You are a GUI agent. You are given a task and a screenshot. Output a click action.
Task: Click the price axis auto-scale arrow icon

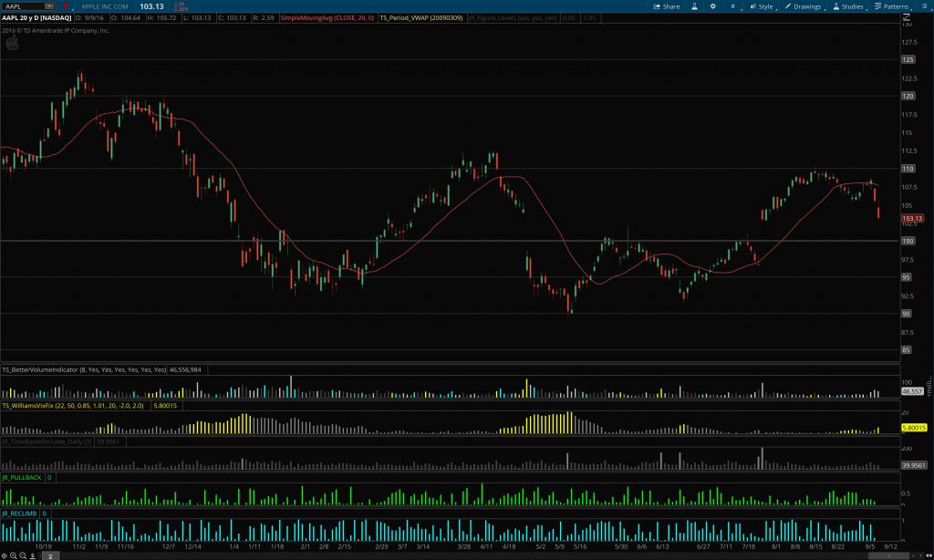[x=907, y=18]
